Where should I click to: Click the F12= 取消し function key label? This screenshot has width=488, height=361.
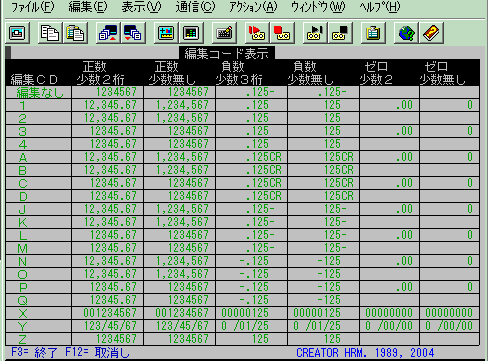pyautogui.click(x=97, y=352)
